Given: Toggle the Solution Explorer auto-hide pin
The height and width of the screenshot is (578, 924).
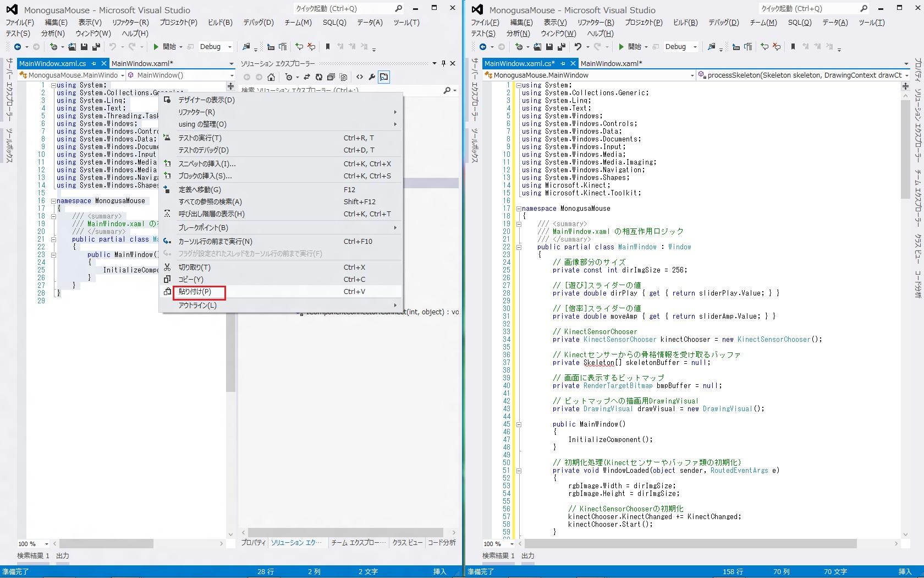Looking at the screenshot, I should [x=443, y=63].
